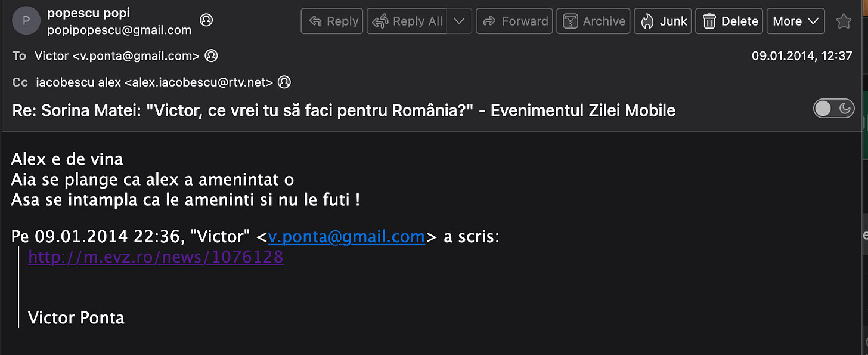Open contact icon beside alex.iacobescu@rtv.net
This screenshot has height=355, width=868.
(284, 82)
